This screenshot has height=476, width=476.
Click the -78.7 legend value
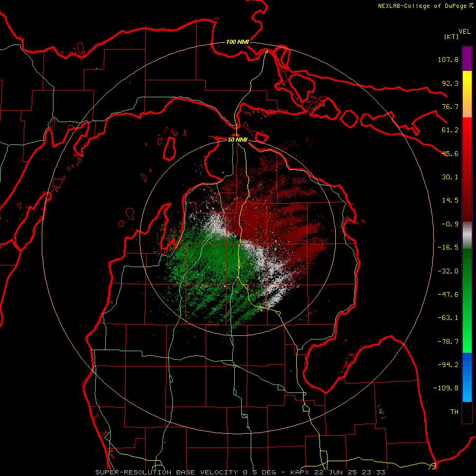(x=448, y=342)
